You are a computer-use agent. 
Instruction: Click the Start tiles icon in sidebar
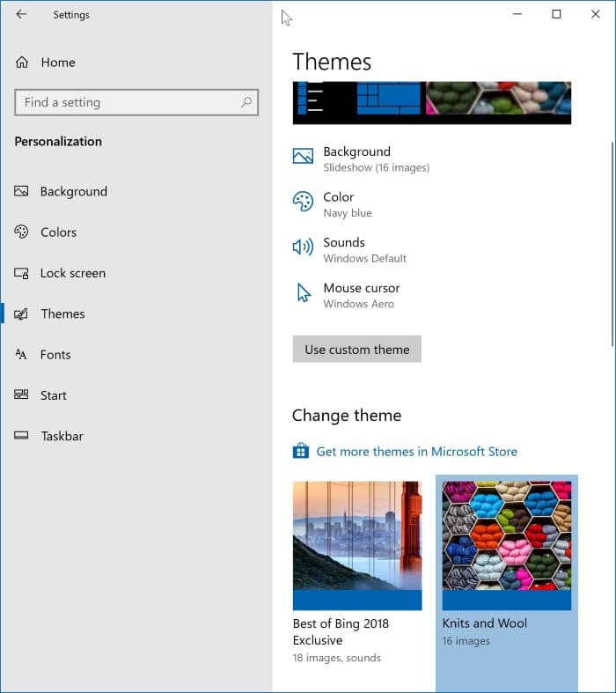coord(21,394)
